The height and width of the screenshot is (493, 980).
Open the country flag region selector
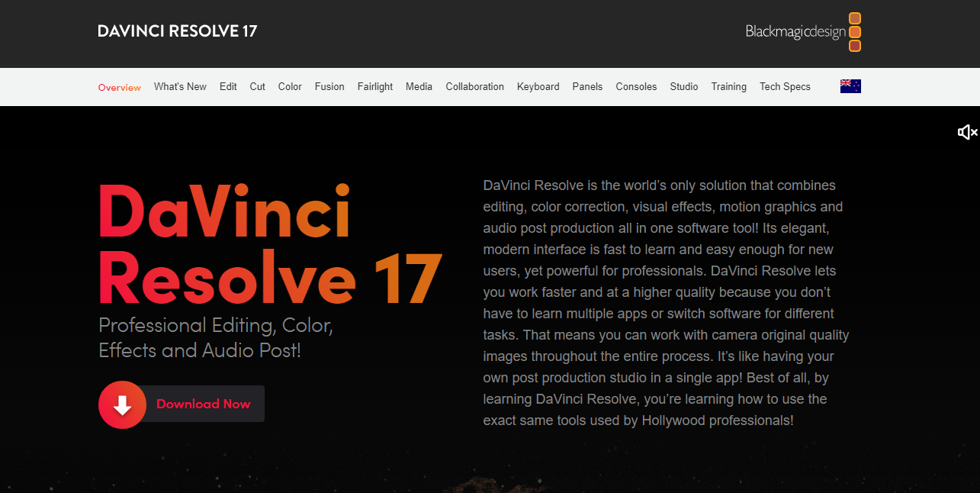(850, 86)
